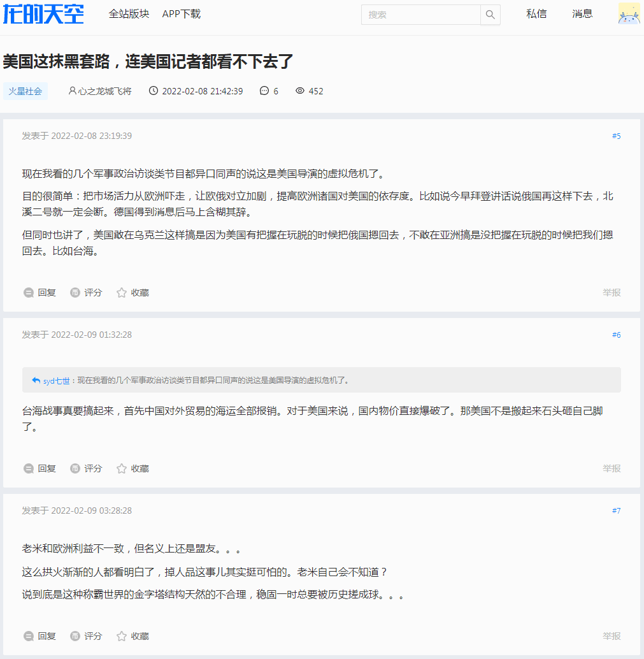
Task: Click the line 老米和欧洲利益不一致
Action: coord(132,549)
